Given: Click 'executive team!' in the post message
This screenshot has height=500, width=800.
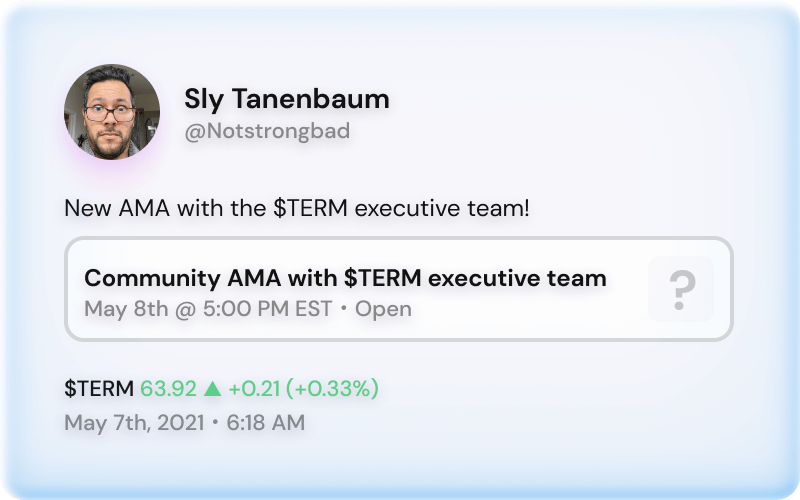Looking at the screenshot, I should [442, 208].
